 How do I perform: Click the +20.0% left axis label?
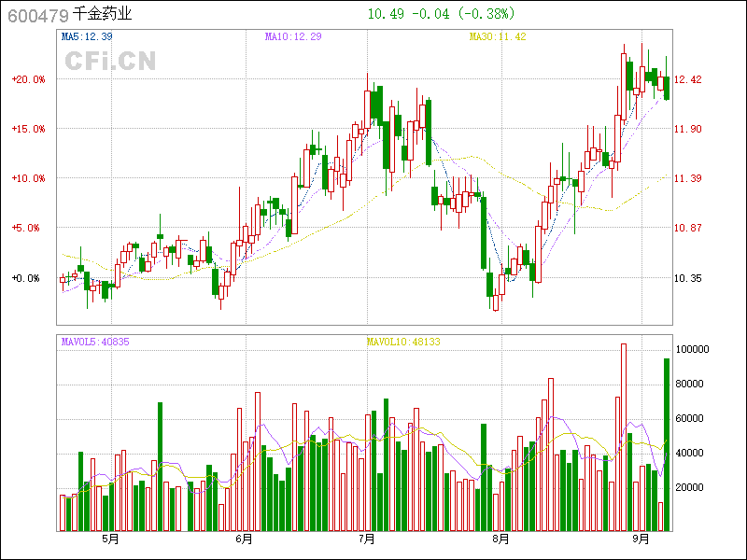tap(28, 79)
